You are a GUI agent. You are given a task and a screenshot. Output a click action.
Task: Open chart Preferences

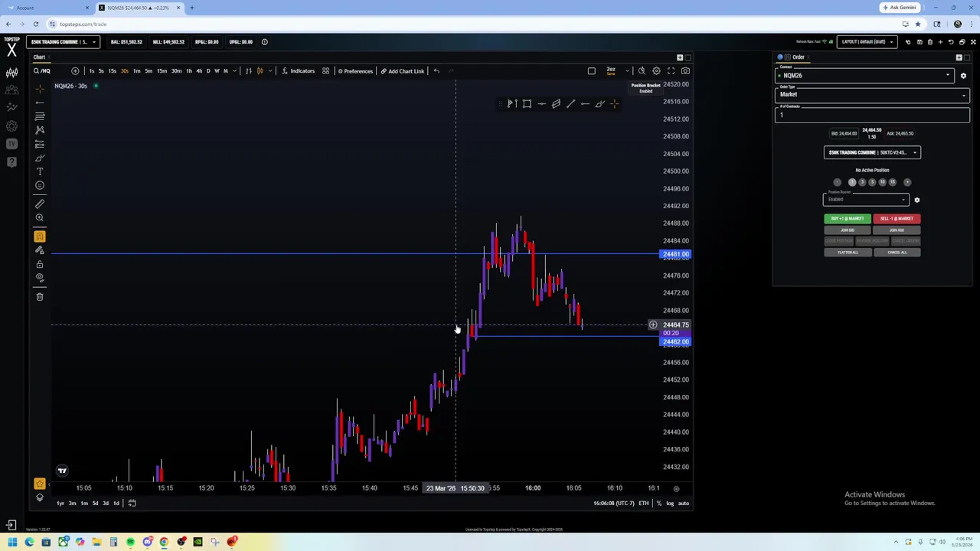click(355, 71)
